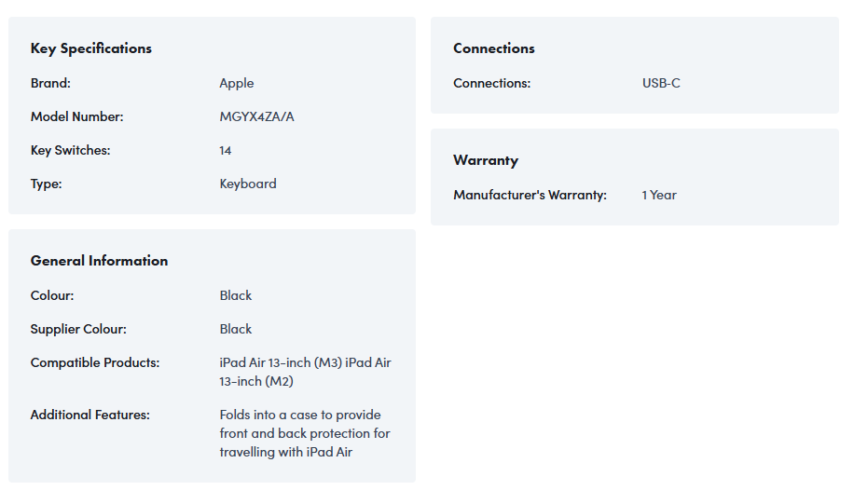Image resolution: width=854 pixels, height=504 pixels.
Task: Click the Key Specifications heading
Action: [91, 48]
